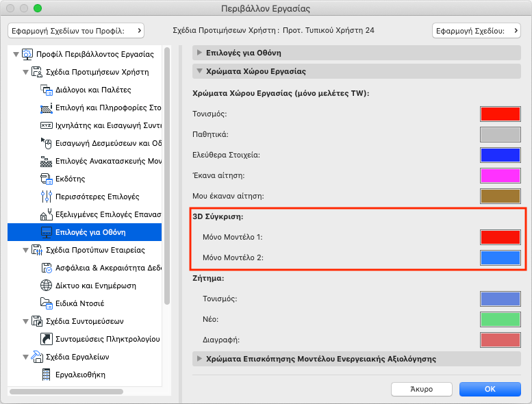Image resolution: width=532 pixels, height=404 pixels.
Task: Collapse the Σχέδια Συντομεύσεων branch
Action: [x=25, y=322]
